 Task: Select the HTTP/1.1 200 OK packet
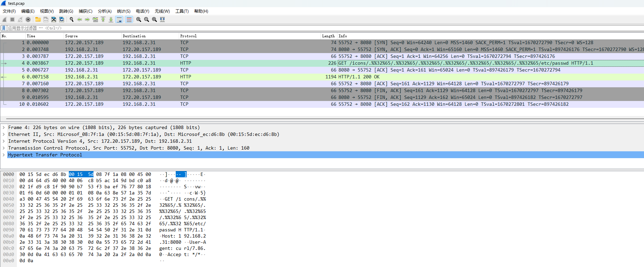322,77
